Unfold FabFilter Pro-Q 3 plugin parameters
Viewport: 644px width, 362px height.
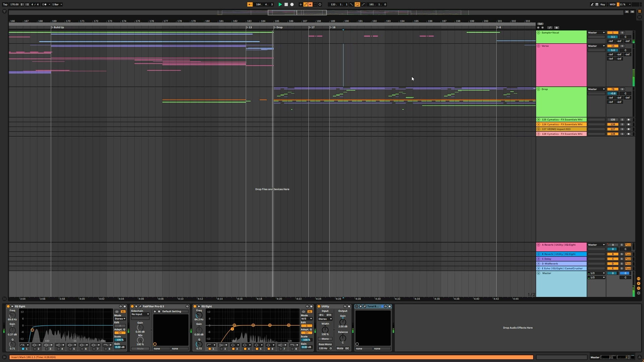pyautogui.click(x=136, y=306)
